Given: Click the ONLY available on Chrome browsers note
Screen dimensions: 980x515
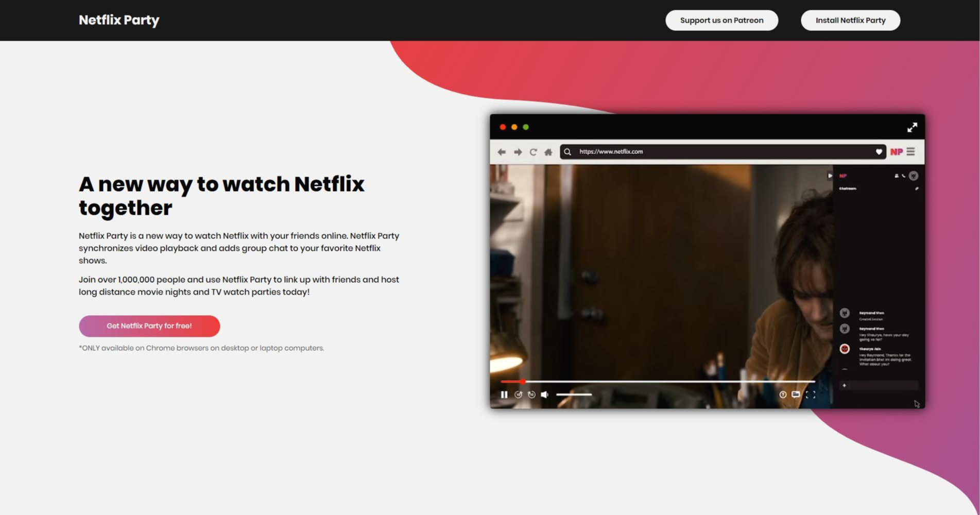Looking at the screenshot, I should [x=201, y=348].
